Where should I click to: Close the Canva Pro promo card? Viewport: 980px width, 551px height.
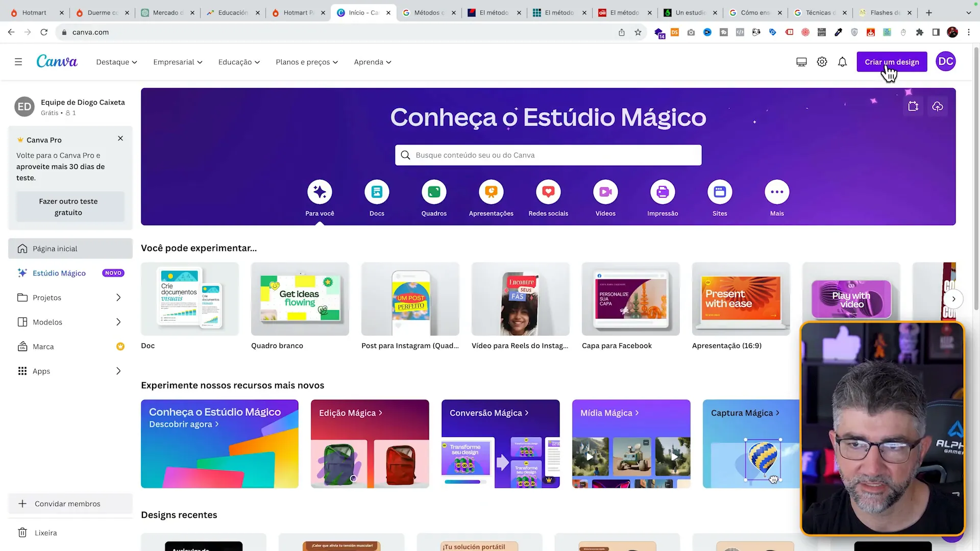pyautogui.click(x=120, y=138)
